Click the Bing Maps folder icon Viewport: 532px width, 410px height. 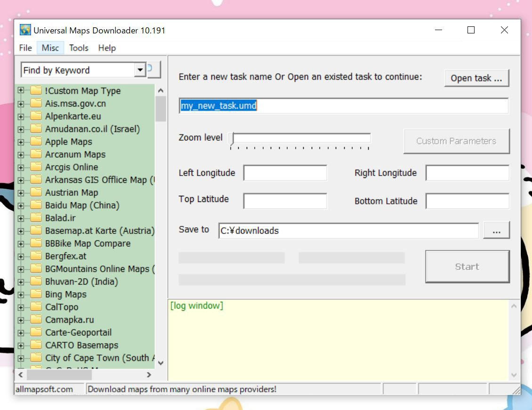point(36,294)
